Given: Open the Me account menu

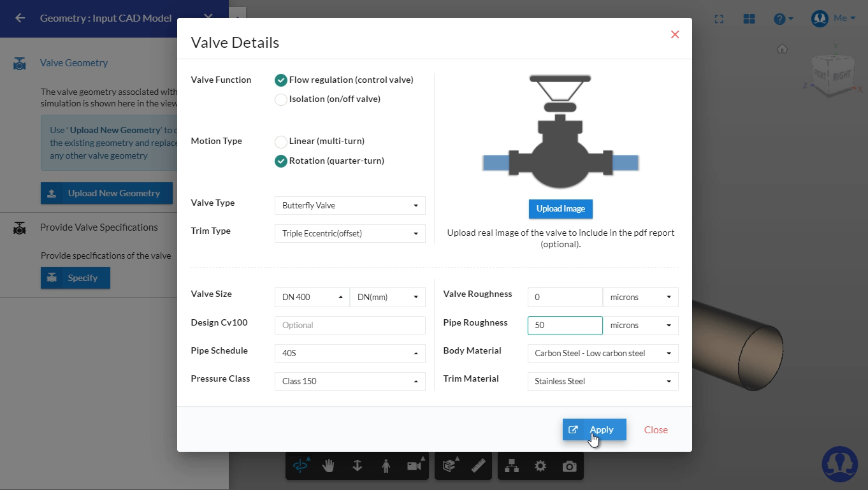Looking at the screenshot, I should (x=844, y=18).
